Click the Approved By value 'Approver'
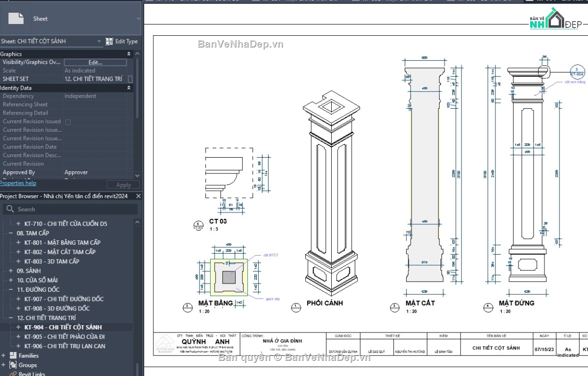This screenshot has height=376, width=588. [76, 172]
